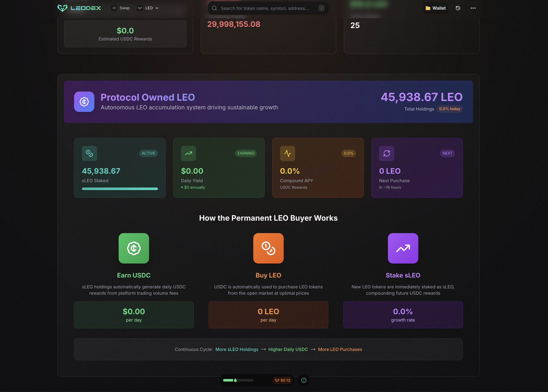Expand the LEO dropdown menu

point(148,8)
